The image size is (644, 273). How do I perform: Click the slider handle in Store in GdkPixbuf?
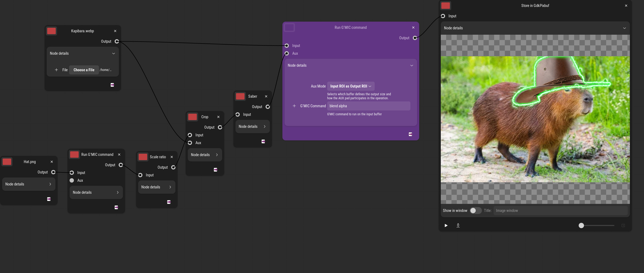click(581, 225)
